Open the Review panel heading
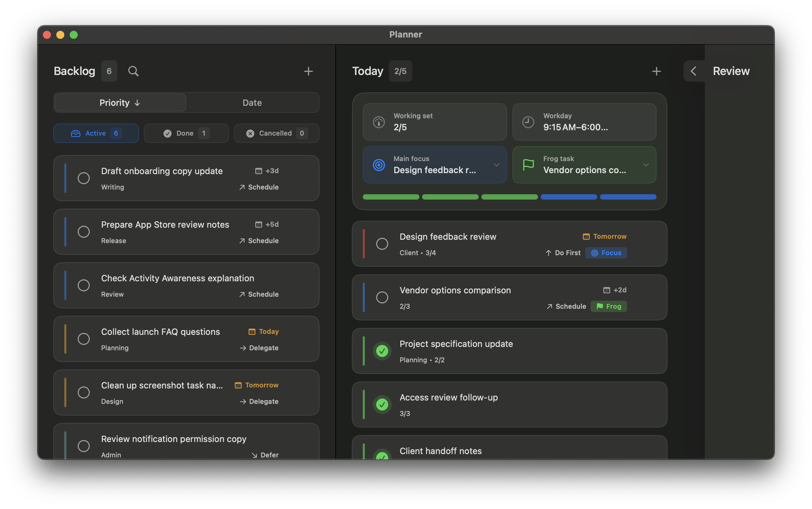This screenshot has height=509, width=812. click(731, 71)
